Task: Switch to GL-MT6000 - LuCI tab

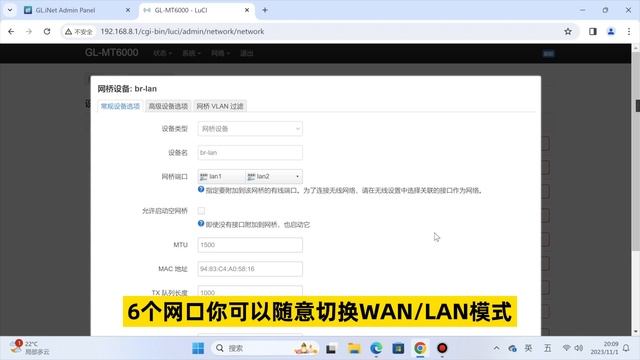Action: [181, 10]
